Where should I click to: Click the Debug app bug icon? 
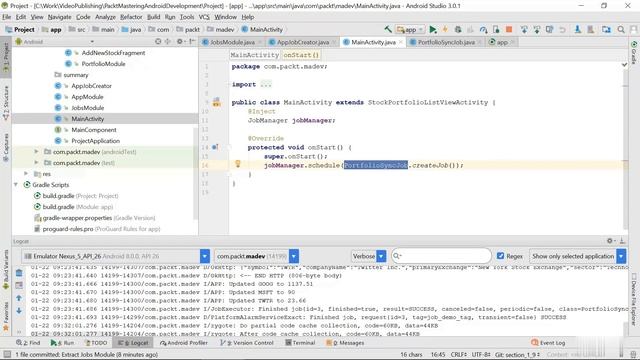pyautogui.click(x=458, y=29)
